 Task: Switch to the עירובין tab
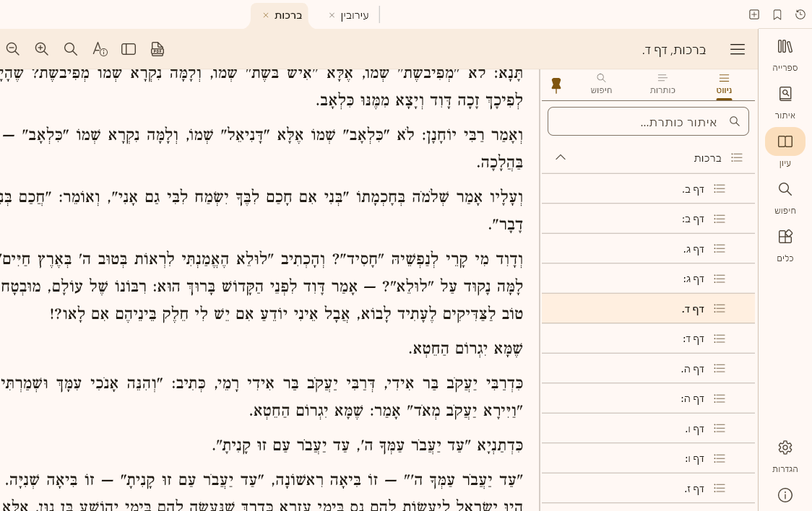[353, 15]
